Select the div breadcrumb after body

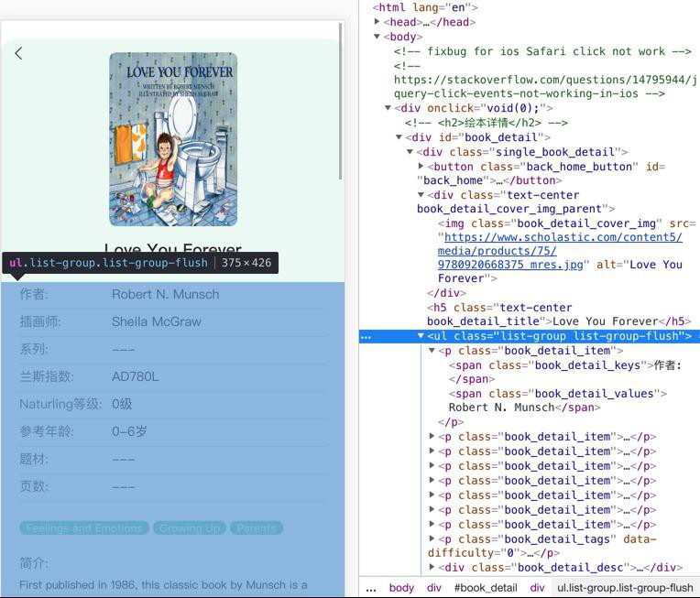(433, 588)
